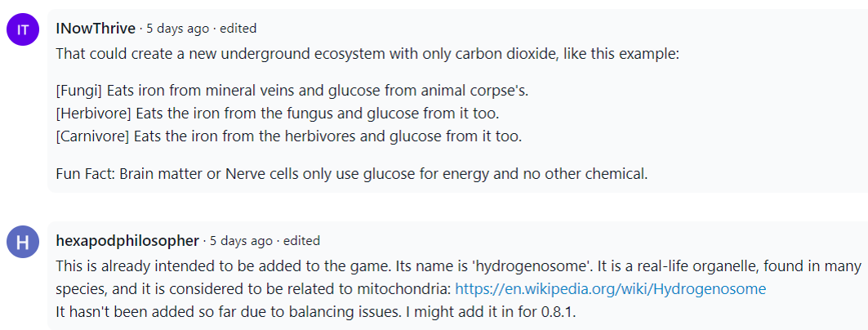Screen dimensions: 868x330
Task: Open the purple IT profile avatar
Action: point(23,29)
